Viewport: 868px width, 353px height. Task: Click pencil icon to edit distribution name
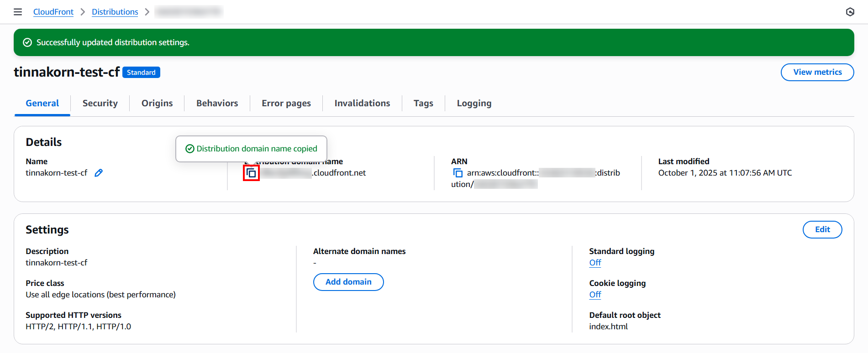pos(99,173)
